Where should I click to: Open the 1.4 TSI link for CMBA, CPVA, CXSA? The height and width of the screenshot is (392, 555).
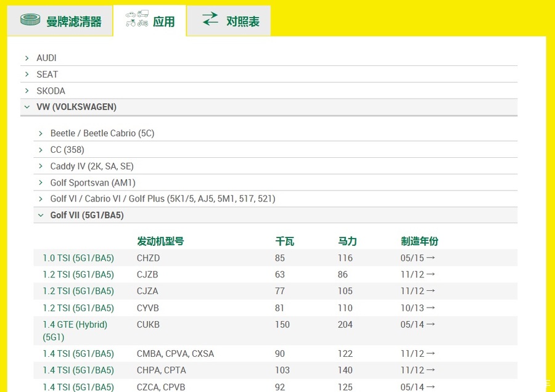[78, 353]
